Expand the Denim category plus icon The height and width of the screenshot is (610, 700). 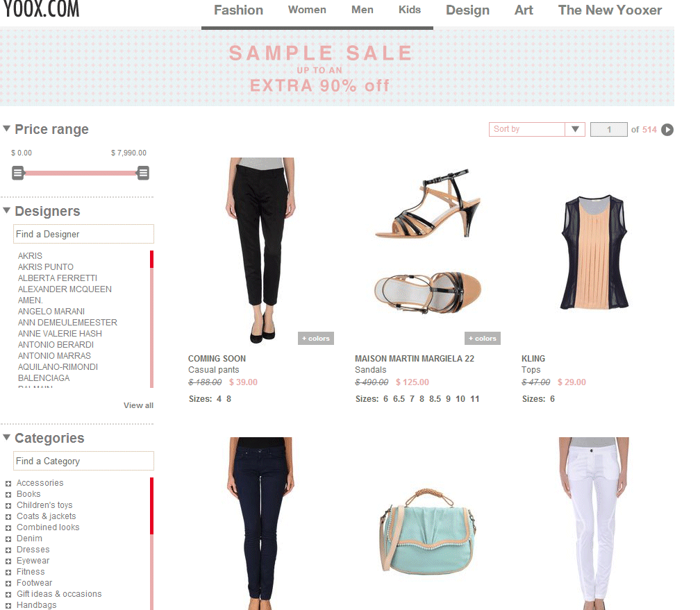(x=8, y=539)
